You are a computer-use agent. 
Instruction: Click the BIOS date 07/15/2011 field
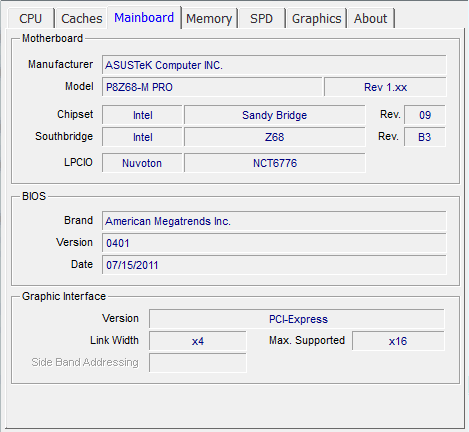pyautogui.click(x=274, y=265)
